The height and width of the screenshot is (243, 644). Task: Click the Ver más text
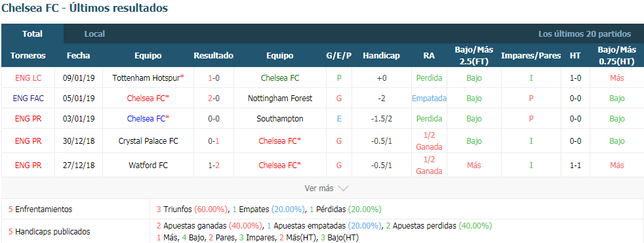[x=319, y=188]
